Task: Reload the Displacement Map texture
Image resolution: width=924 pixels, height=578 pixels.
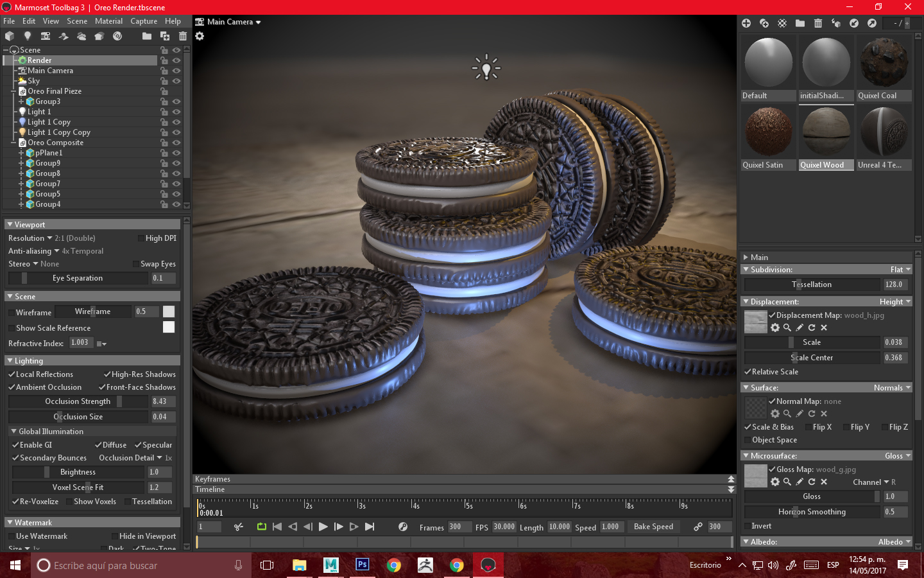Action: (x=812, y=328)
